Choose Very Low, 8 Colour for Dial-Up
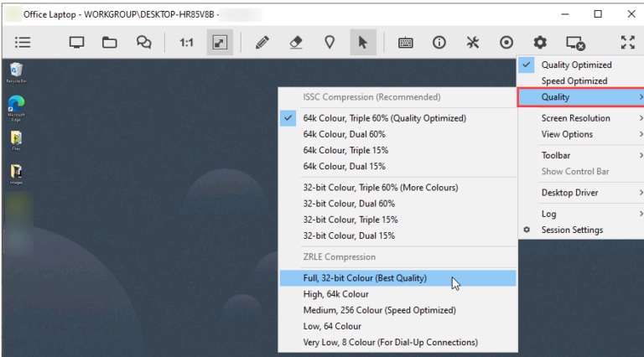 [397, 342]
